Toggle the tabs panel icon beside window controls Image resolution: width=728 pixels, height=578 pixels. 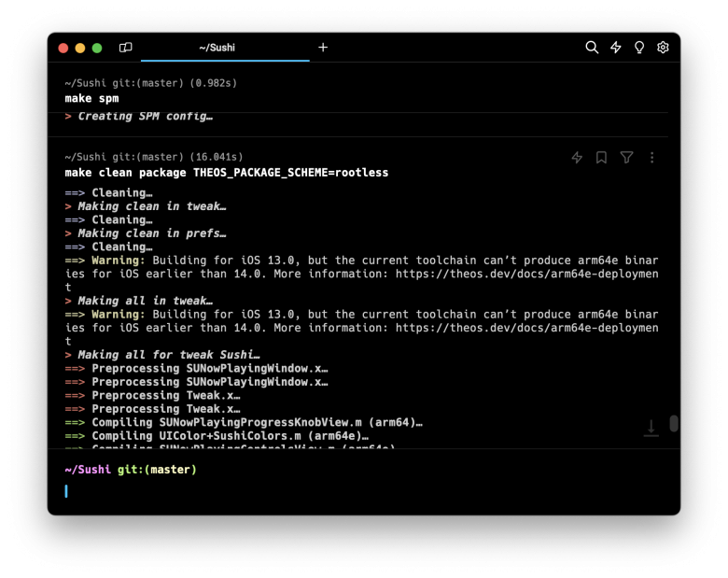click(125, 48)
